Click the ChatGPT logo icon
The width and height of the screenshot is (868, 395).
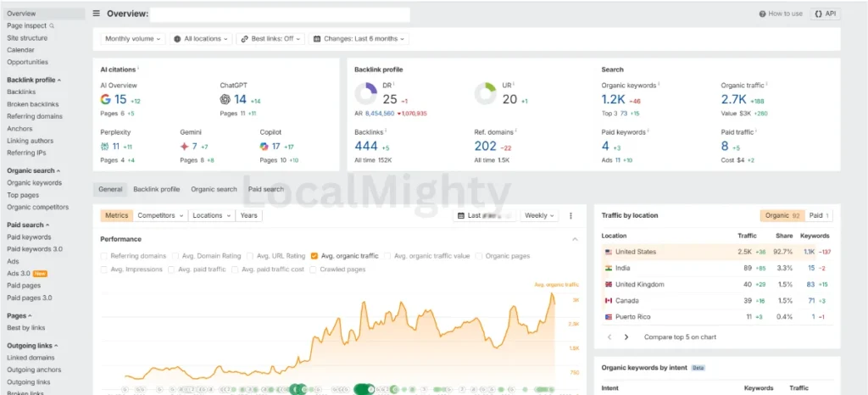coord(226,99)
